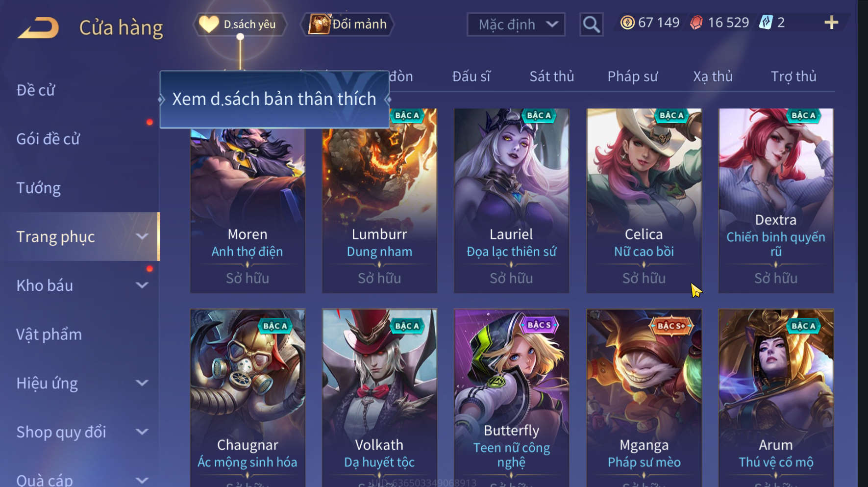
Task: Switch to the Pháp sư tab
Action: 632,76
